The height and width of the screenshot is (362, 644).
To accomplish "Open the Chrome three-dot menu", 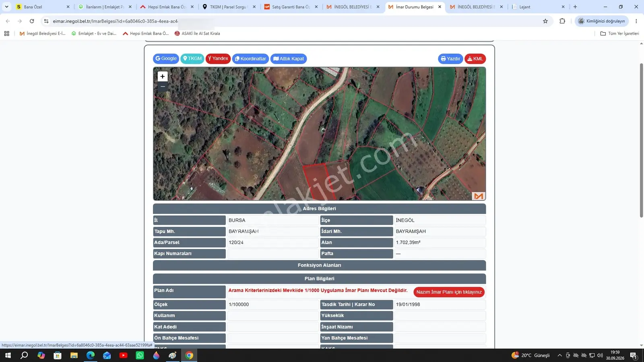I will (x=636, y=21).
